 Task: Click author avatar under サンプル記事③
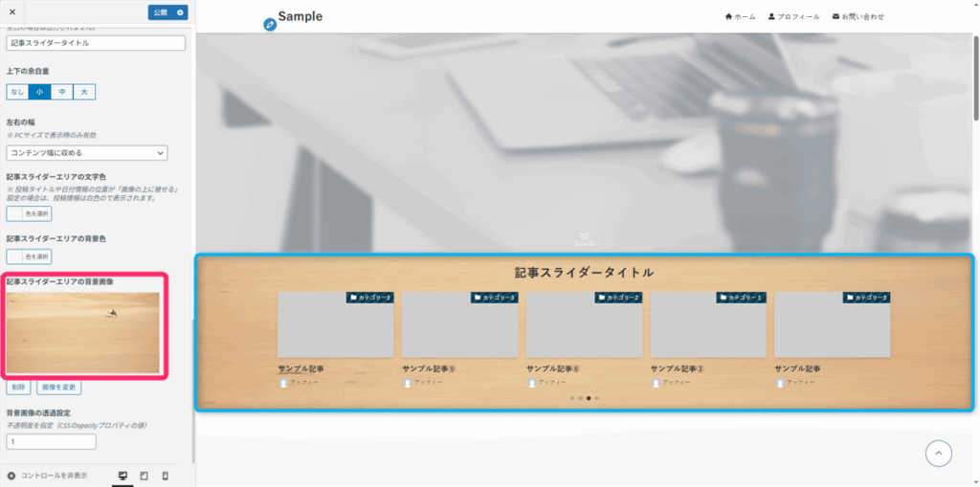pyautogui.click(x=657, y=383)
